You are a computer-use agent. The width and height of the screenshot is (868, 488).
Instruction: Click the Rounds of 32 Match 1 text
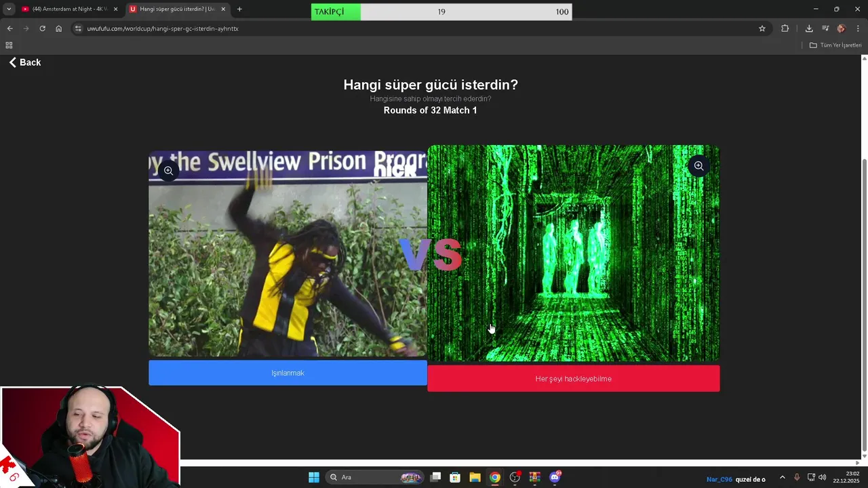430,110
